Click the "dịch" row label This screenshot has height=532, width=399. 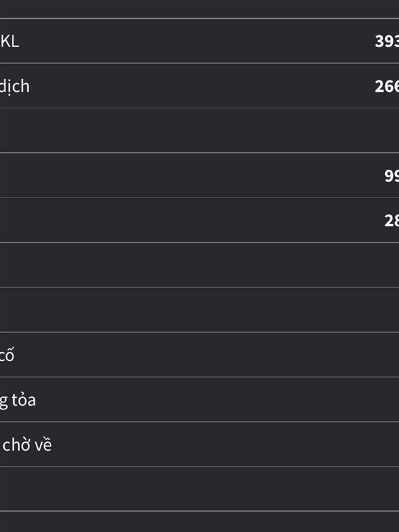point(15,86)
